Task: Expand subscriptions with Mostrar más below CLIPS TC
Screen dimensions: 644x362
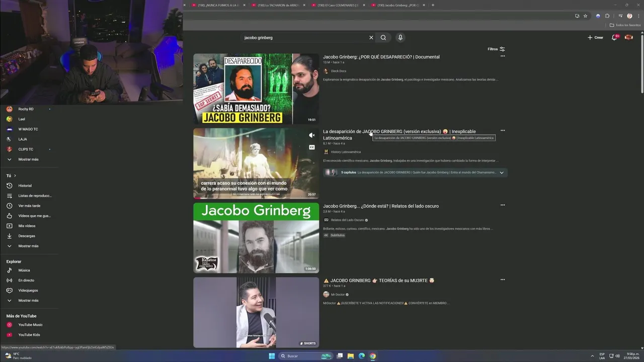Action: pyautogui.click(x=29, y=159)
